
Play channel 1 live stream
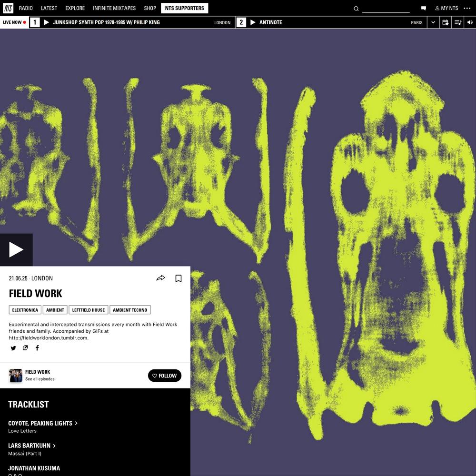point(47,22)
